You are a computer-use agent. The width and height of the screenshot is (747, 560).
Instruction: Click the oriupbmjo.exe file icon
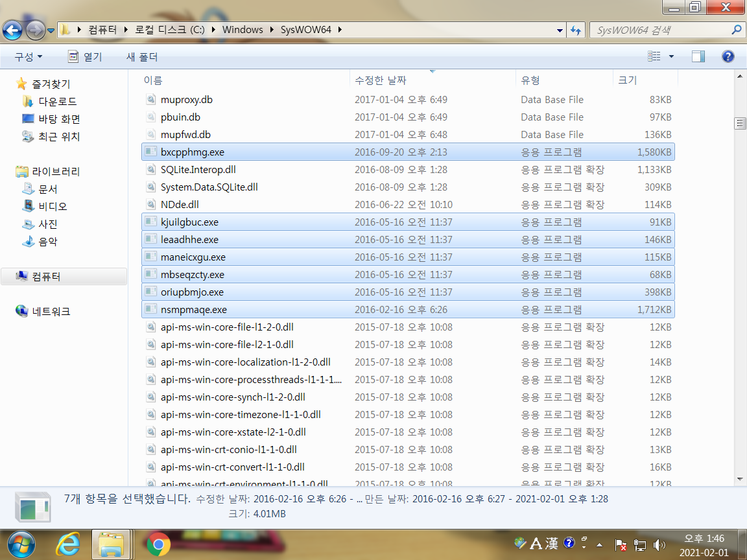coord(150,292)
